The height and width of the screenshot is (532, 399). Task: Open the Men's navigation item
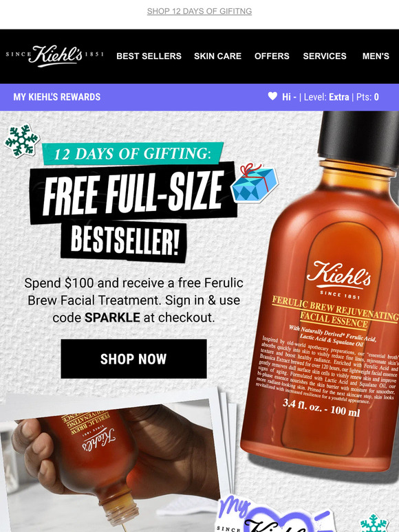pyautogui.click(x=376, y=56)
